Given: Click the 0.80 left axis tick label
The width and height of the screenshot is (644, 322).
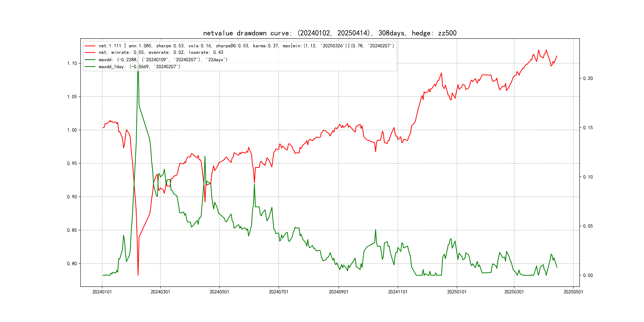Looking at the screenshot, I should pos(72,264).
